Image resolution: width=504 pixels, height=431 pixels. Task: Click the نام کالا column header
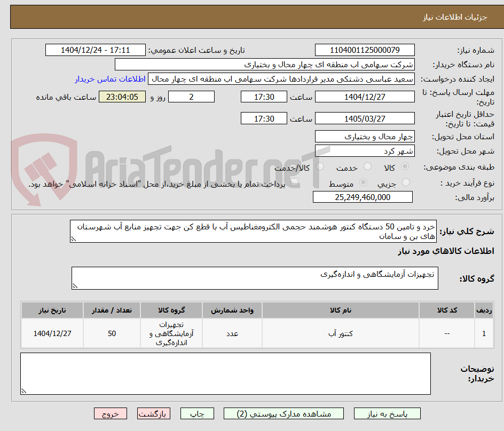click(x=341, y=310)
